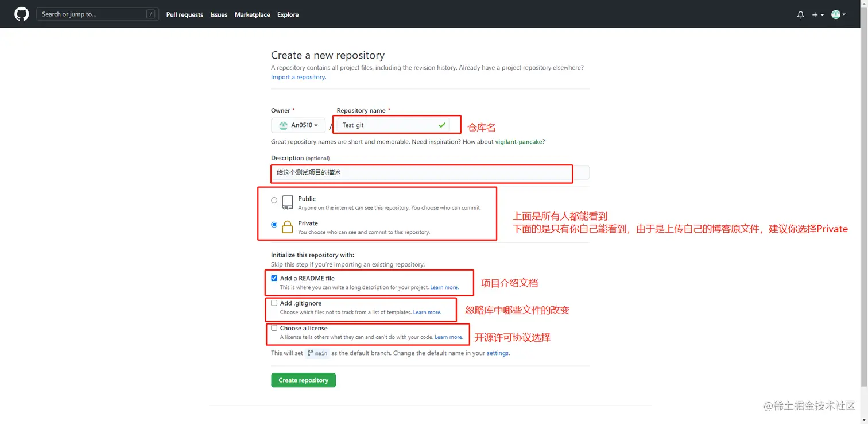Follow the Import a repository link

(x=298, y=77)
